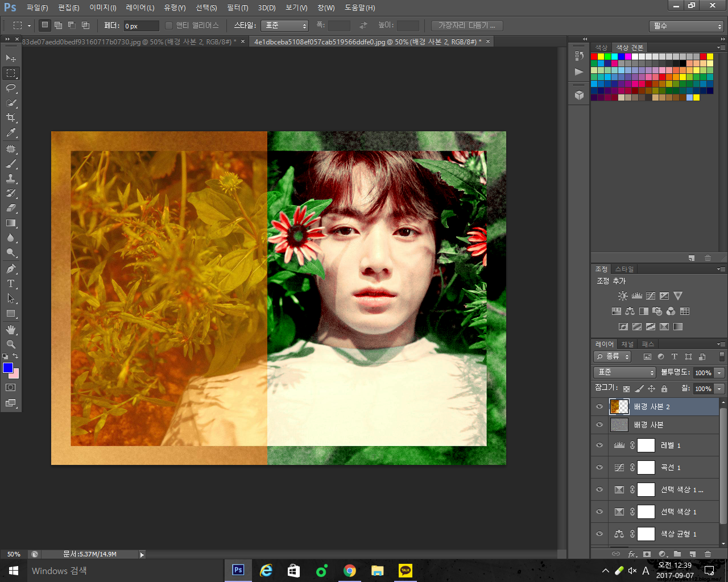Select the Crop tool
Viewport: 728px width, 582px height.
point(11,118)
